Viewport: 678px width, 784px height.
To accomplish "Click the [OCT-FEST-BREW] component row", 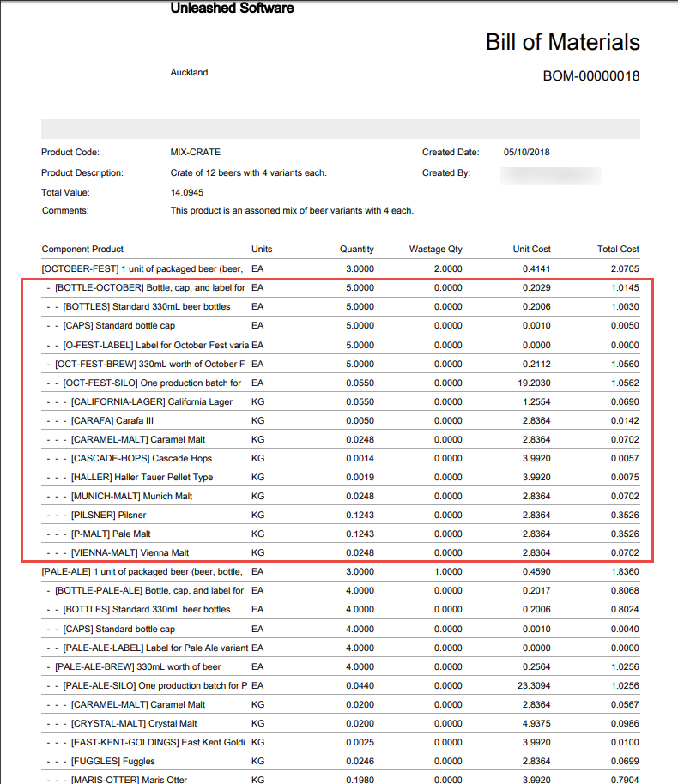I will click(340, 364).
